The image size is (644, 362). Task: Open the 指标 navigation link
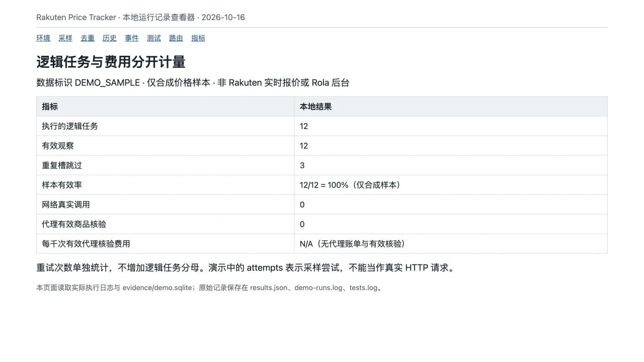(198, 38)
